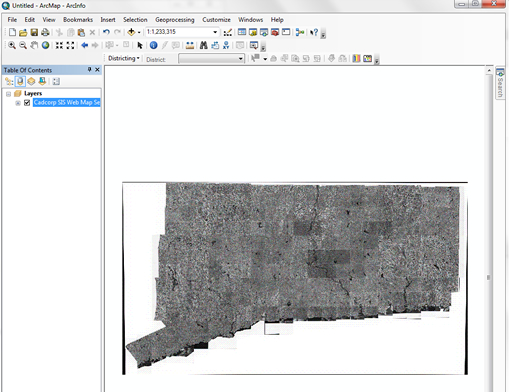Viewport: 509px width, 392px height.
Task: Open the Find Route tool
Action: point(215,45)
